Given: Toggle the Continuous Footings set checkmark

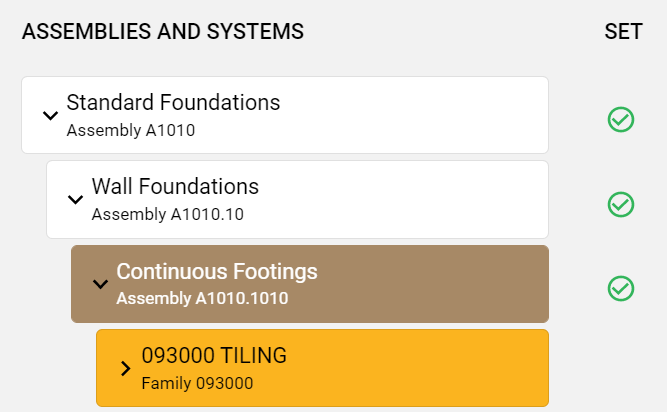Looking at the screenshot, I should [621, 288].
